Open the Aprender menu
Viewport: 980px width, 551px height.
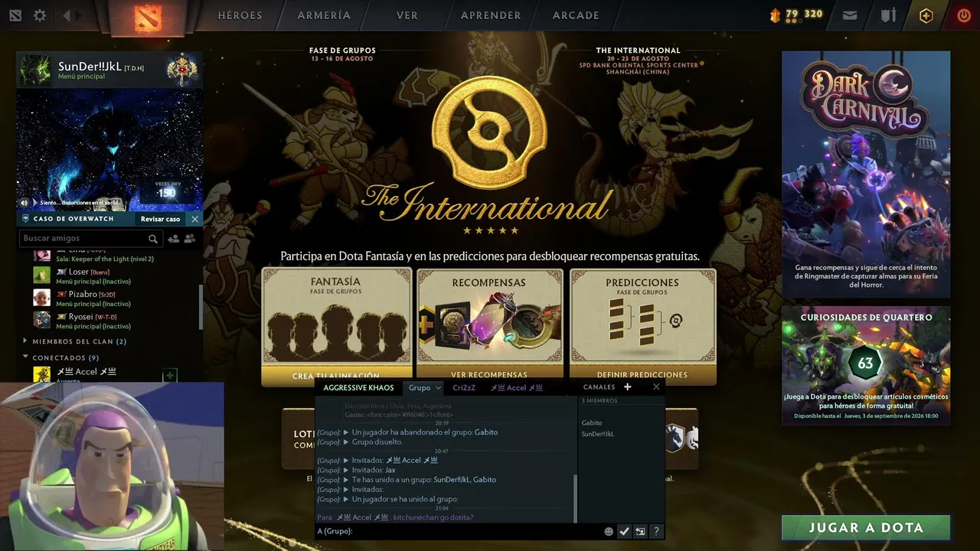click(x=491, y=15)
